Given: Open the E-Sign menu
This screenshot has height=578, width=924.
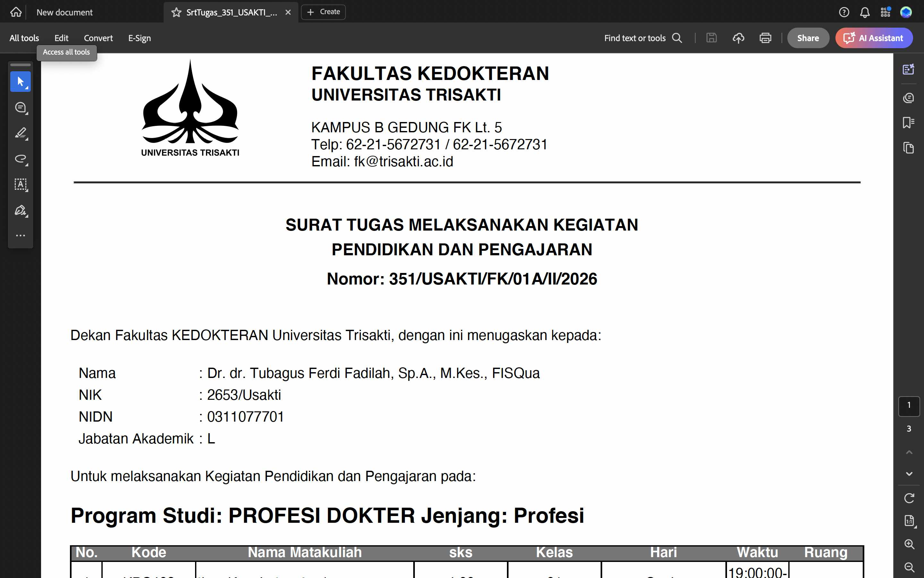Looking at the screenshot, I should [139, 38].
